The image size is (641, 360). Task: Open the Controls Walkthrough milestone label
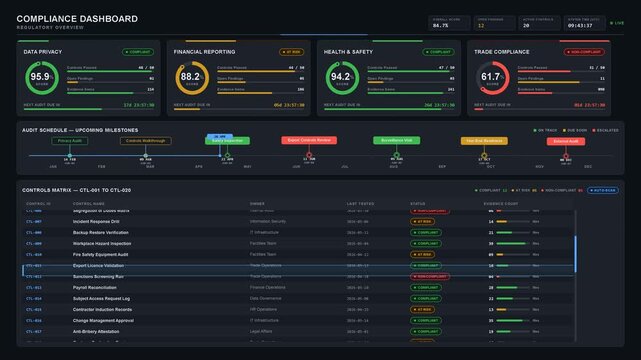pos(146,141)
